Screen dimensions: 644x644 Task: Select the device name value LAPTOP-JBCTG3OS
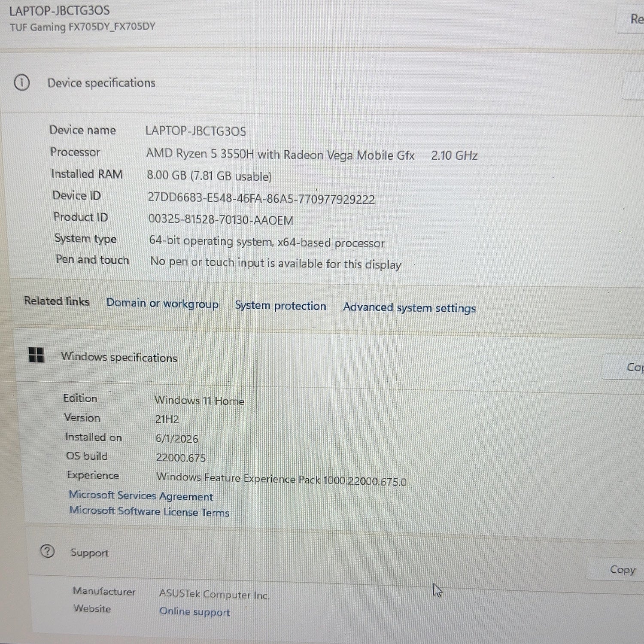pos(196,131)
